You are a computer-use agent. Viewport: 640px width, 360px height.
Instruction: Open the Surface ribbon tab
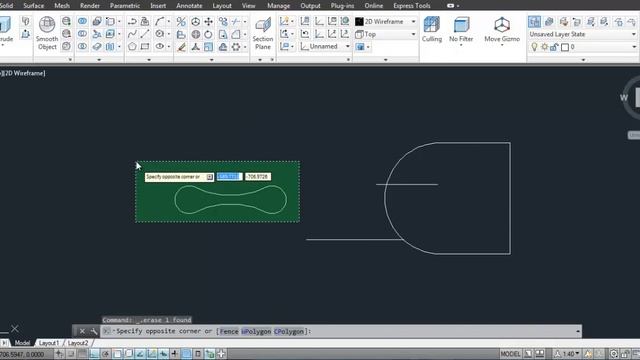[x=33, y=6]
